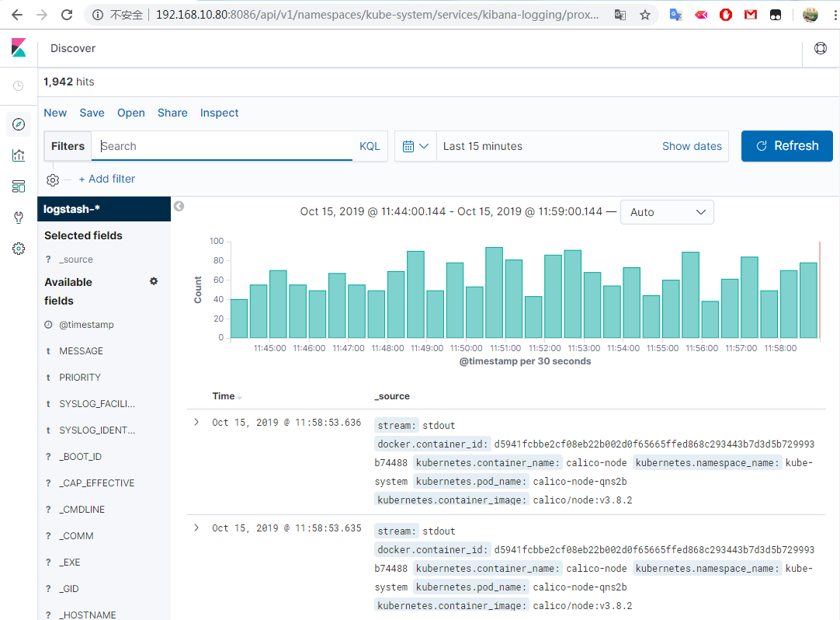Click the Refresh button
840x620 pixels.
[786, 146]
